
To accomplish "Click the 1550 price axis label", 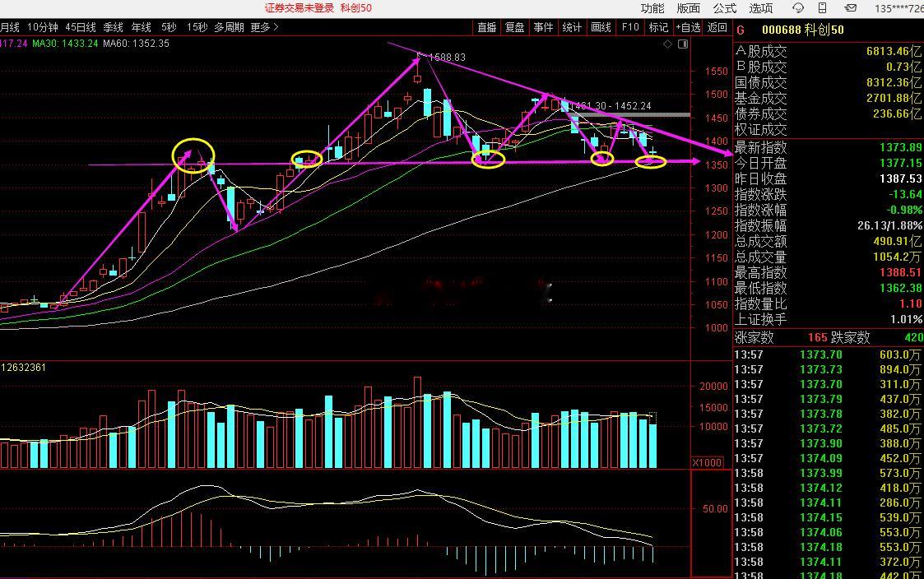I will tap(717, 72).
